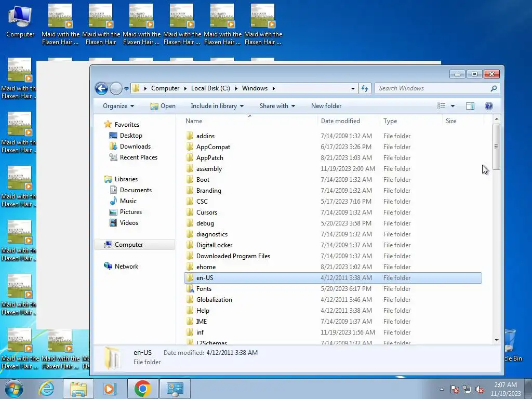
Task: Select the CSC folder
Action: coord(202,201)
